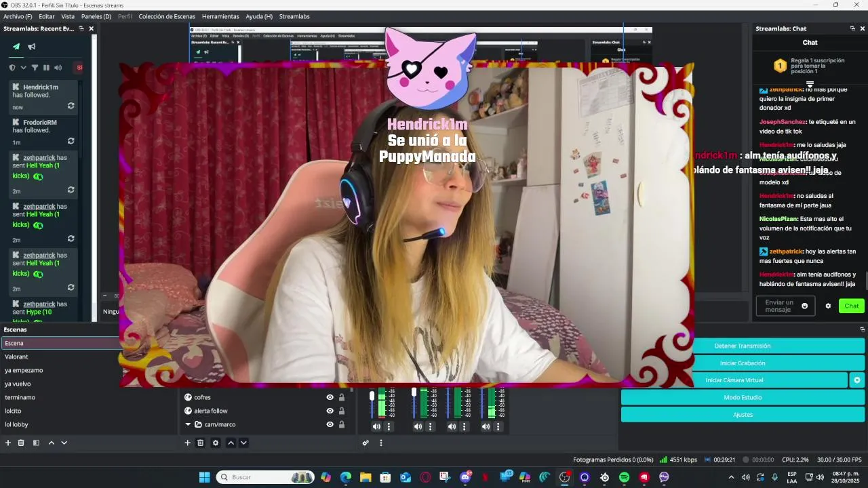This screenshot has width=868, height=488.
Task: Collapse the cam/marco source group
Action: tap(188, 424)
